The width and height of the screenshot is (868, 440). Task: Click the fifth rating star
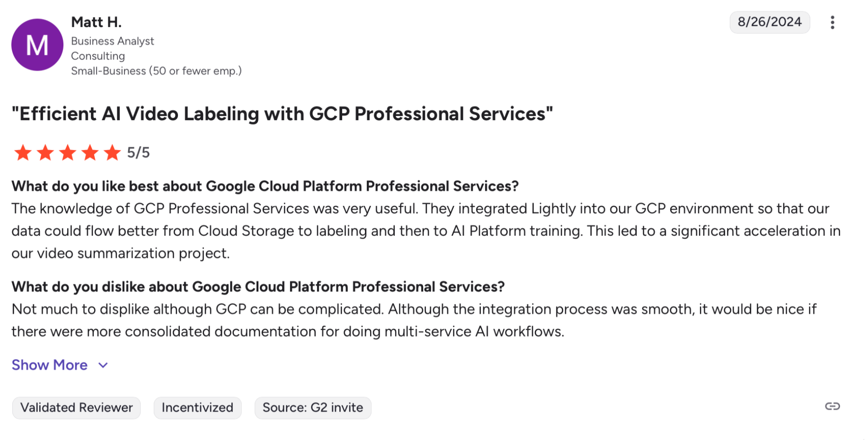(x=112, y=153)
